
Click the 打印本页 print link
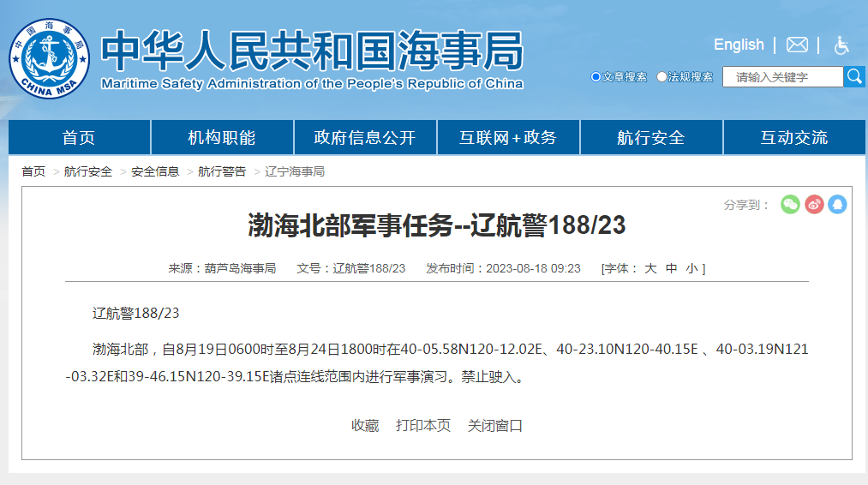coord(423,426)
